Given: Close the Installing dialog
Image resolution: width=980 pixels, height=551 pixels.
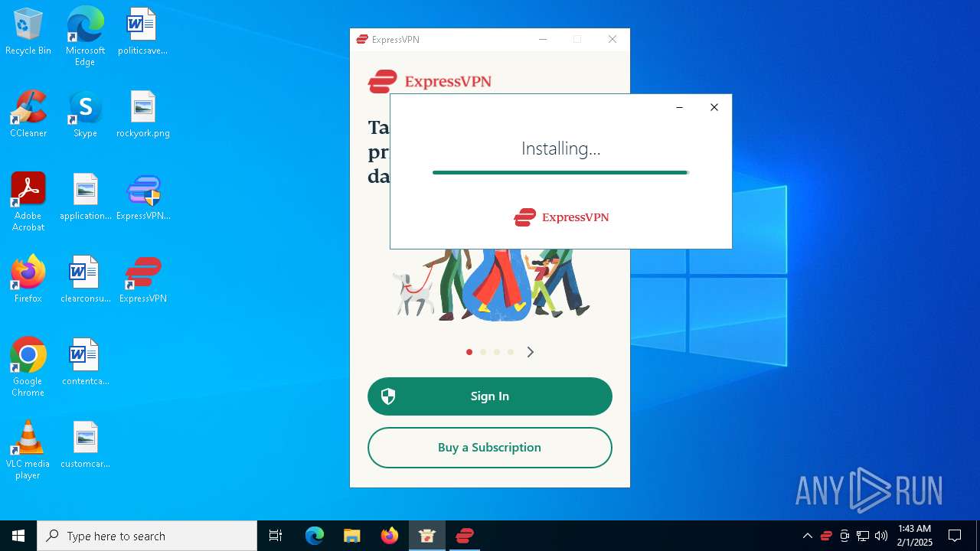Looking at the screenshot, I should (714, 107).
